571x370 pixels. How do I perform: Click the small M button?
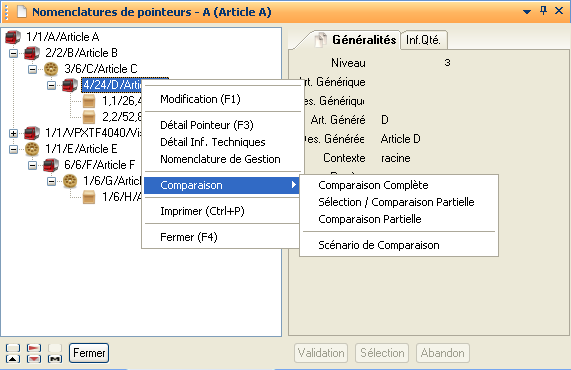tap(55, 359)
